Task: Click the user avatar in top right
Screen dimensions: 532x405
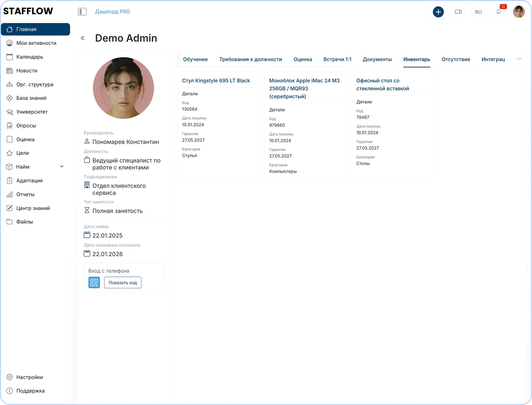Action: [x=519, y=12]
